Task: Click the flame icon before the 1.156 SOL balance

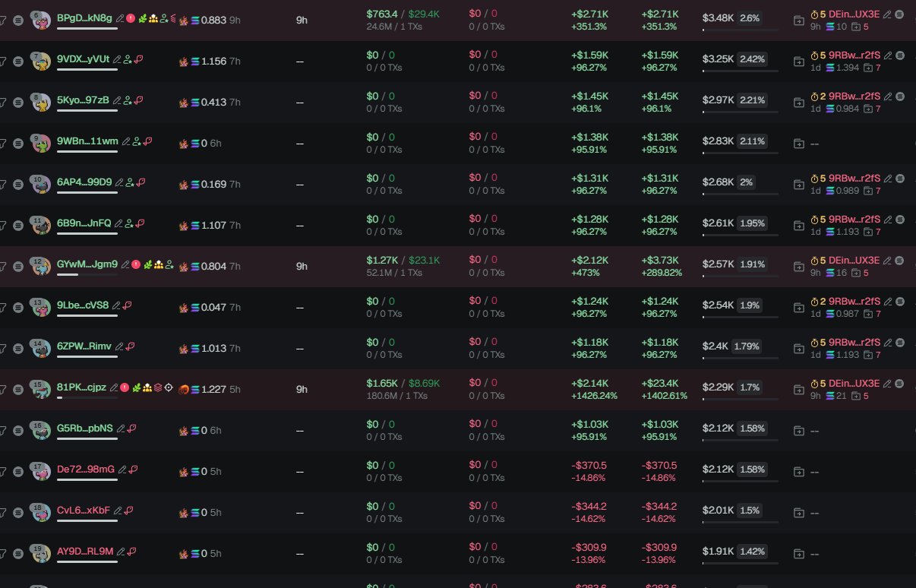Action: pos(183,61)
